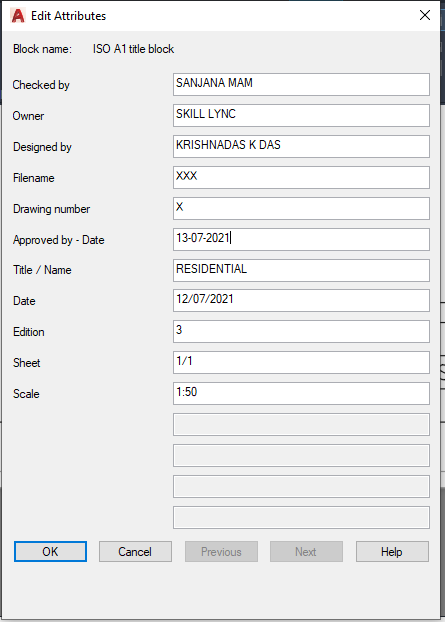Confirm changes with the OK button

coord(50,551)
